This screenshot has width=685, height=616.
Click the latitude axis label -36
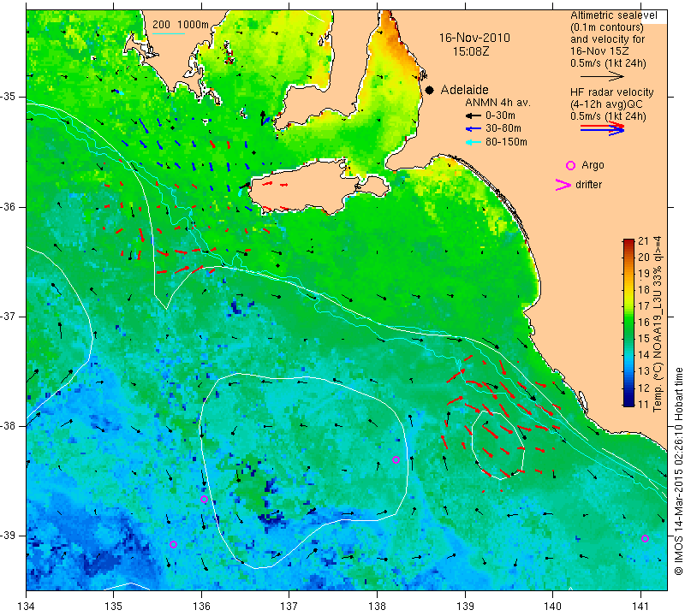pos(9,206)
